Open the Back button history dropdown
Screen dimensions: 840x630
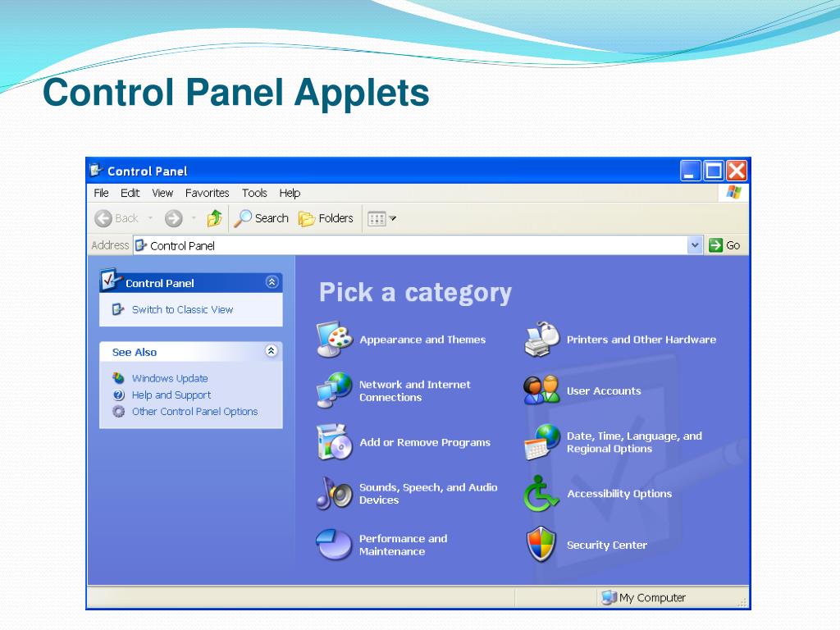151,218
